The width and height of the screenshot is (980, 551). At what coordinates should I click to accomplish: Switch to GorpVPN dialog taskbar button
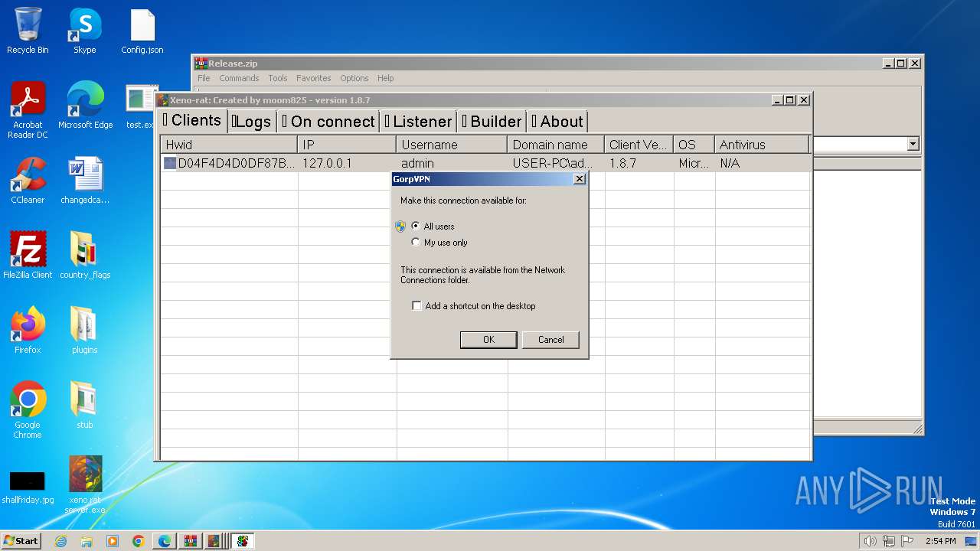pyautogui.click(x=243, y=541)
